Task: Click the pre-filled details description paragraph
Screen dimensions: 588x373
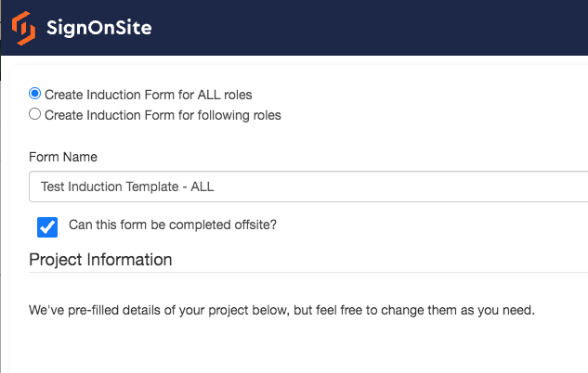Action: pos(281,310)
